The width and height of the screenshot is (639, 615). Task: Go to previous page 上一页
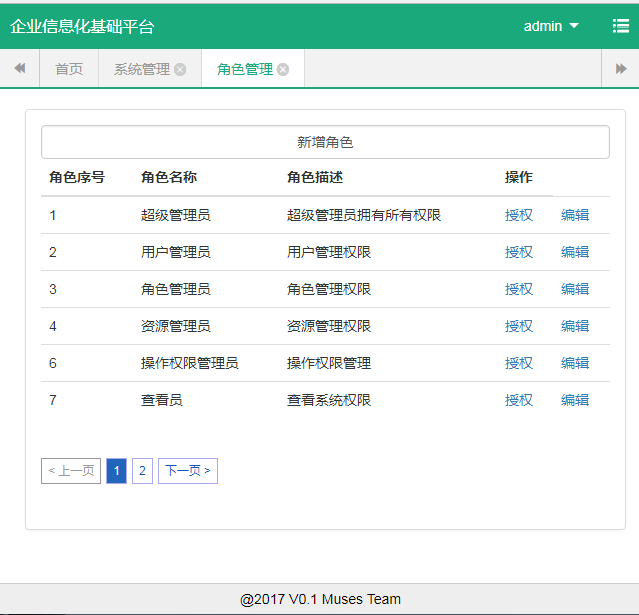point(71,471)
